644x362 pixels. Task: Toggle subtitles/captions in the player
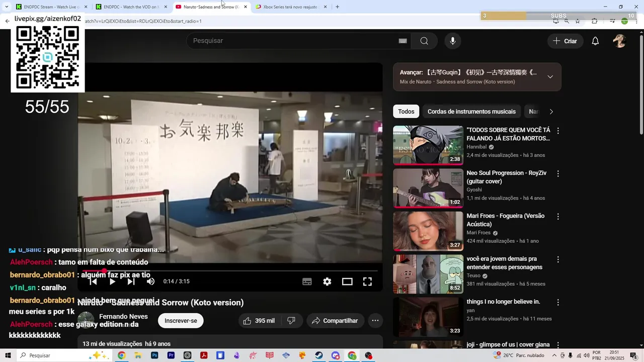pos(307,282)
